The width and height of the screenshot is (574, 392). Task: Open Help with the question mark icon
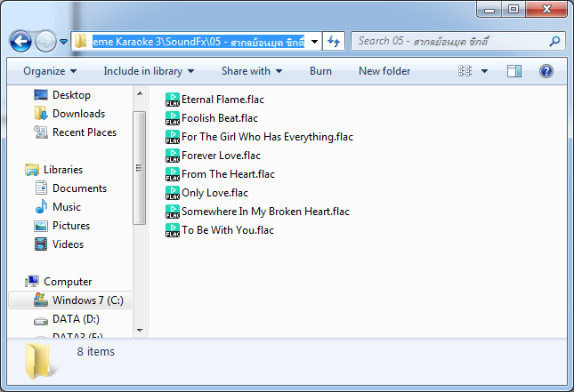[x=546, y=71]
